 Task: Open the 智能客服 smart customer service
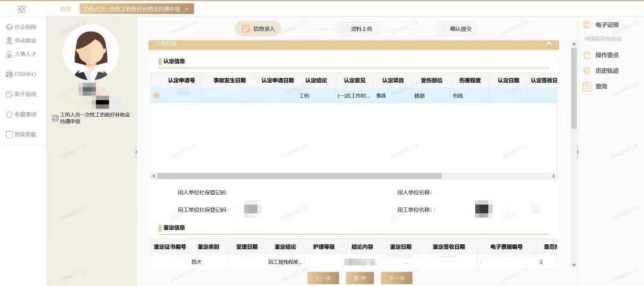[x=21, y=135]
